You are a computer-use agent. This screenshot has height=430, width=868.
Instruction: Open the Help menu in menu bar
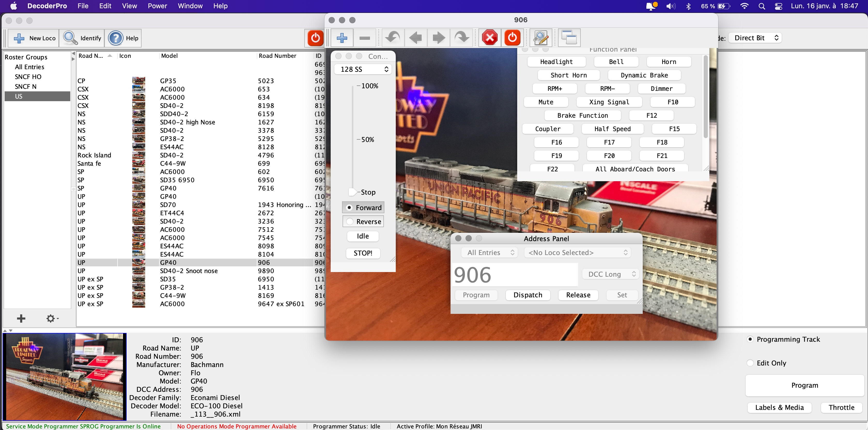pyautogui.click(x=220, y=6)
